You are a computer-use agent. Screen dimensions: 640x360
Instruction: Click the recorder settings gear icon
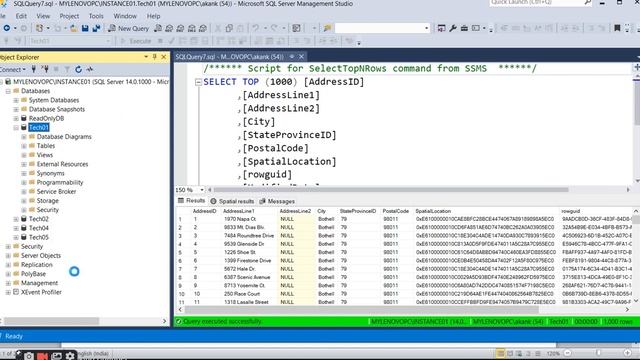[x=70, y=356]
